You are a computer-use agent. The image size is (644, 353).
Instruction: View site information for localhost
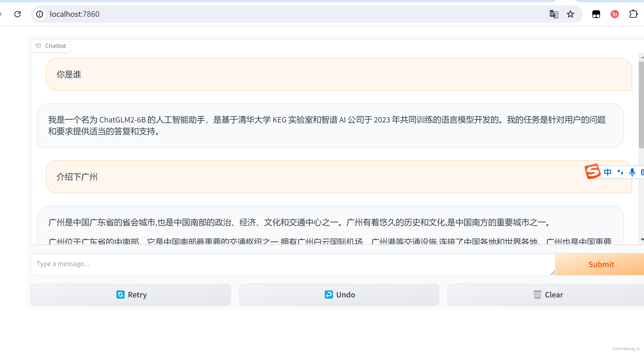click(40, 14)
